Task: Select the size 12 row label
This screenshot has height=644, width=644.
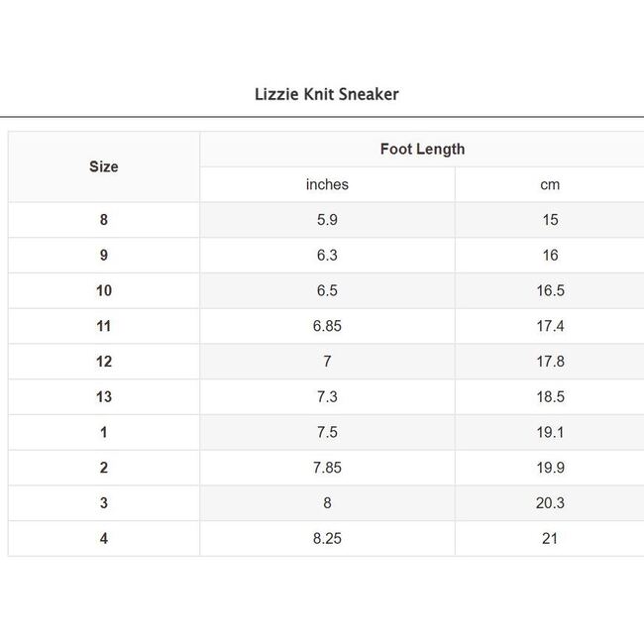Action: tap(104, 362)
